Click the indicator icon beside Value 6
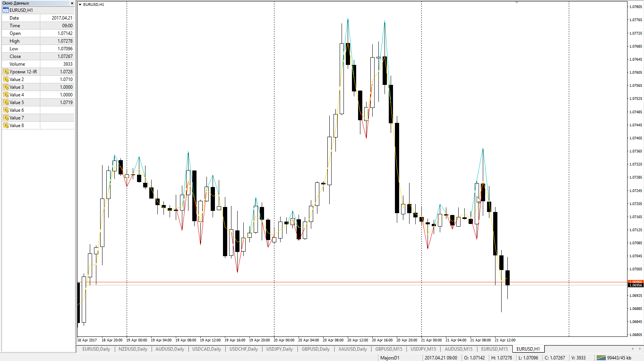Viewport: 644px width, 361px height. (x=6, y=110)
